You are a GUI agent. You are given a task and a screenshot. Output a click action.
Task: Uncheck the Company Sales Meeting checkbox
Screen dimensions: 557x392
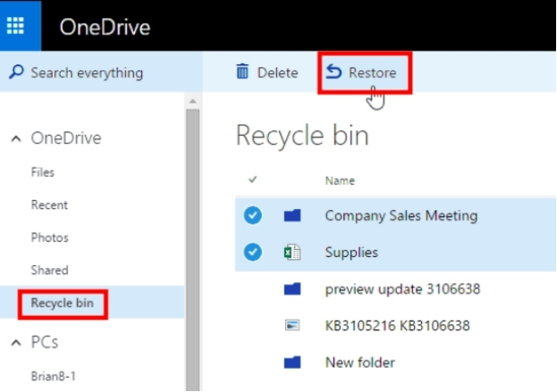[253, 215]
